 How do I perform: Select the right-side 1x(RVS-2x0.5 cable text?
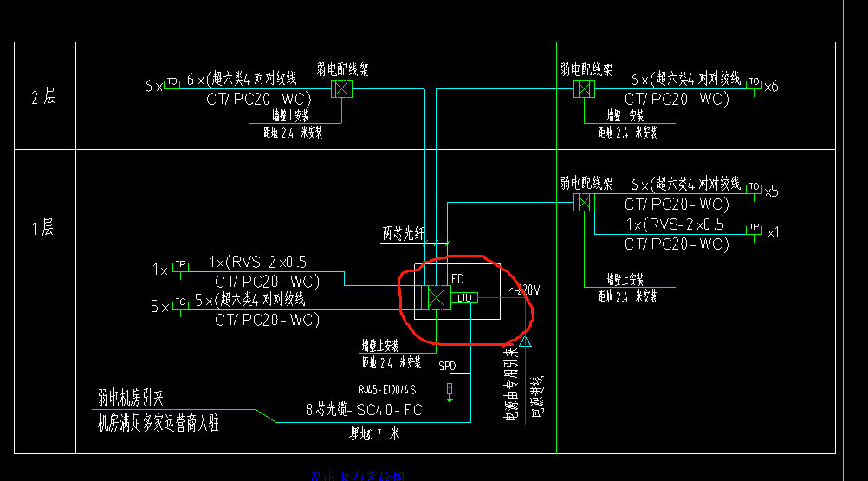pos(675,224)
